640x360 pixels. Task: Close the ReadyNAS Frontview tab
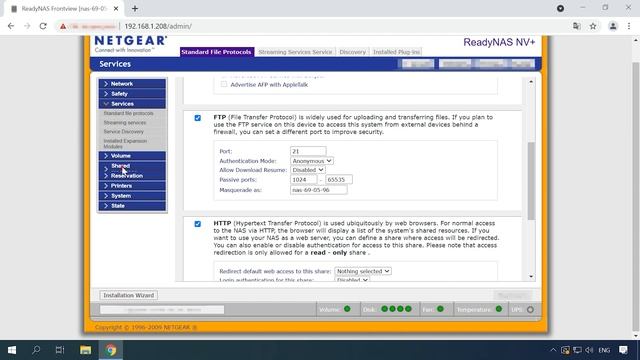116,8
